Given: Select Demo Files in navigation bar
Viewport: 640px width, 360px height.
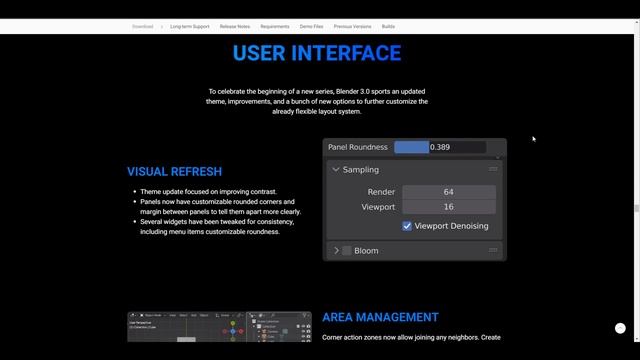Looking at the screenshot, I should (311, 27).
